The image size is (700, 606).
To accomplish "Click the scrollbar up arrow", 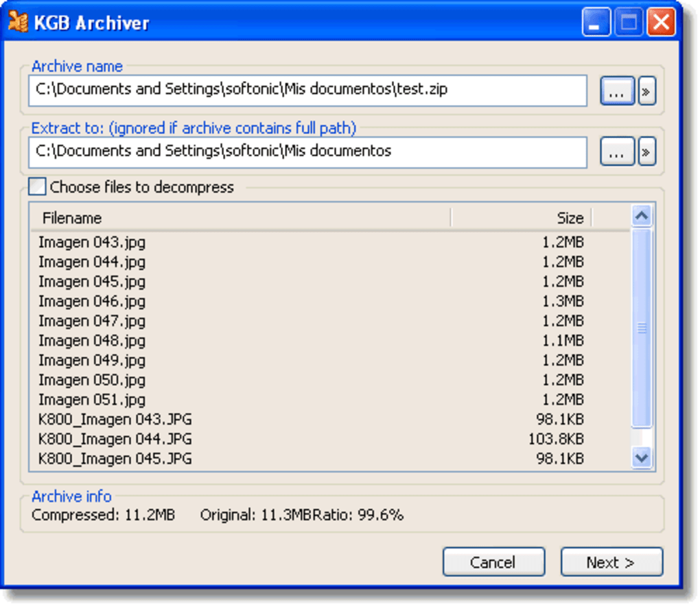I will (642, 215).
